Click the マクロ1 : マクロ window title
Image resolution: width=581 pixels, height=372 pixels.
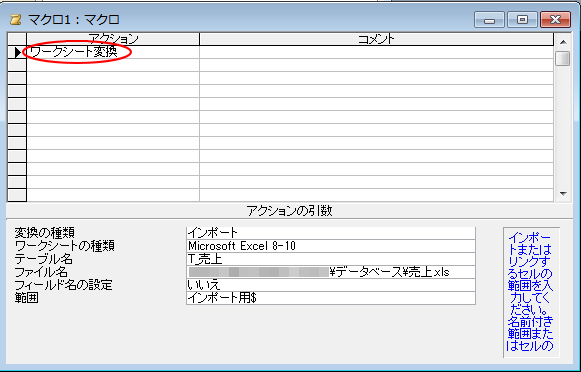74,20
